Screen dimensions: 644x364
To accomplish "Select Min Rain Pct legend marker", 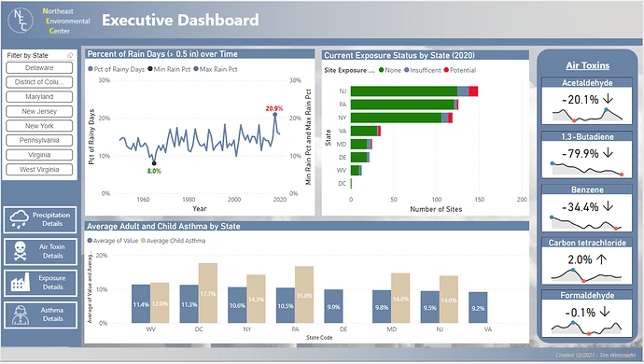I will tap(150, 69).
